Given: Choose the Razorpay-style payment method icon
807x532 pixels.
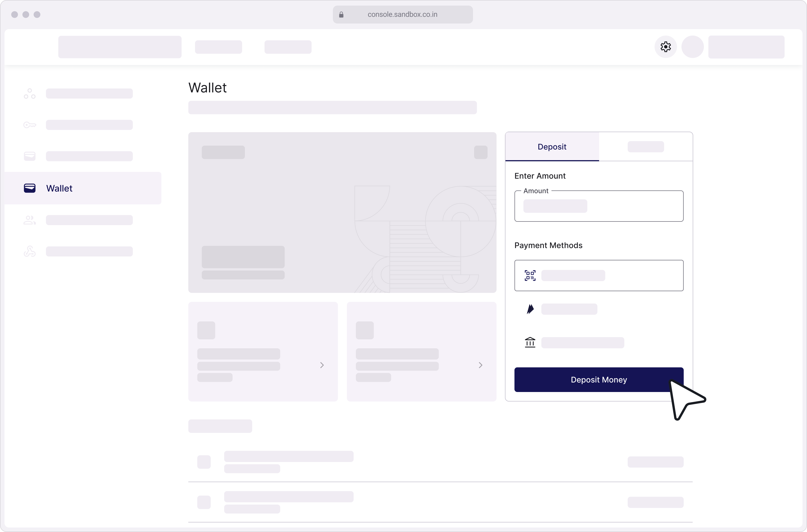Looking at the screenshot, I should (530, 309).
